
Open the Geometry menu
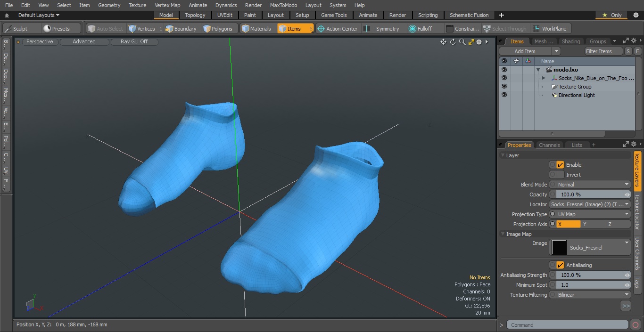point(109,5)
